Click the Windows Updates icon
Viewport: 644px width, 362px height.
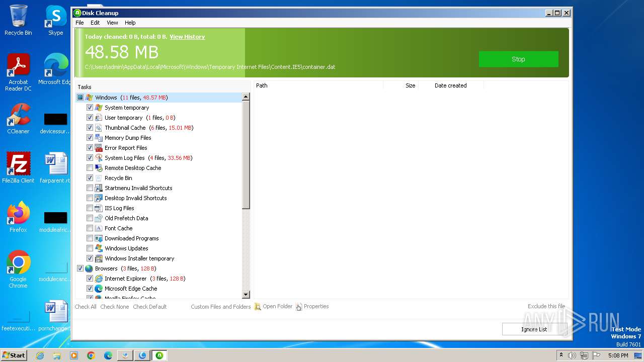99,248
